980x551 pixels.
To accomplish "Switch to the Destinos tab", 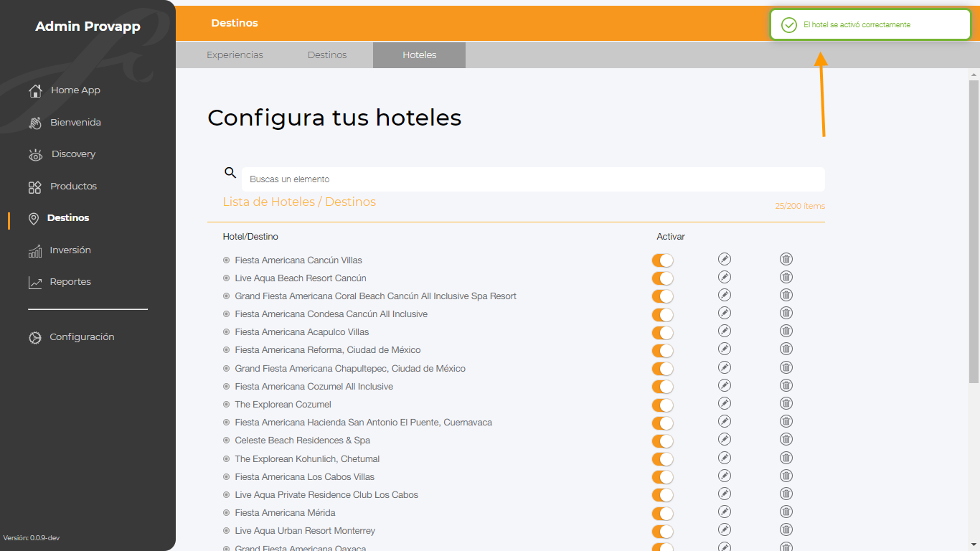I will [x=327, y=55].
